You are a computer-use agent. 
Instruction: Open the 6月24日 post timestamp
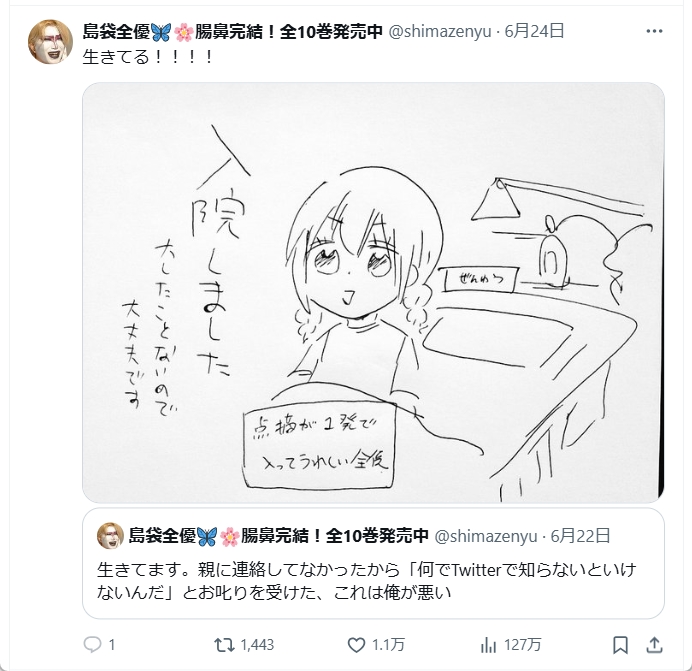(534, 31)
